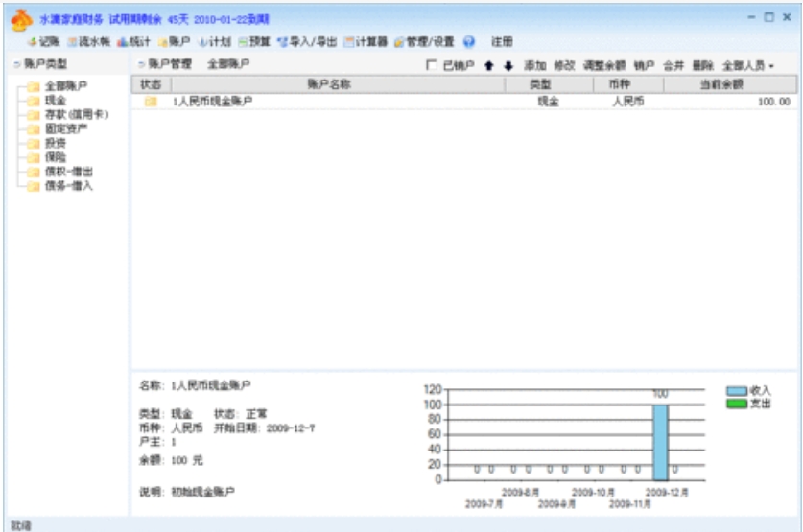Toggle the 已销户 closed-accounts checkbox
Image resolution: width=803 pixels, height=532 pixels.
tap(432, 65)
